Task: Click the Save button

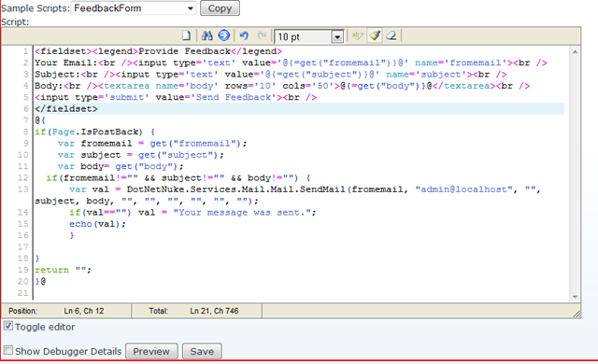Action: pos(202,351)
